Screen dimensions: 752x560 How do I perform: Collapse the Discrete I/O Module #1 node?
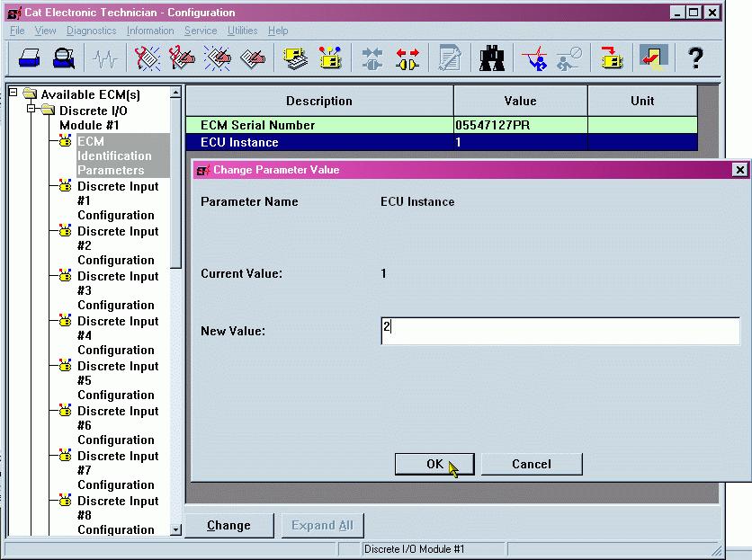(x=31, y=109)
